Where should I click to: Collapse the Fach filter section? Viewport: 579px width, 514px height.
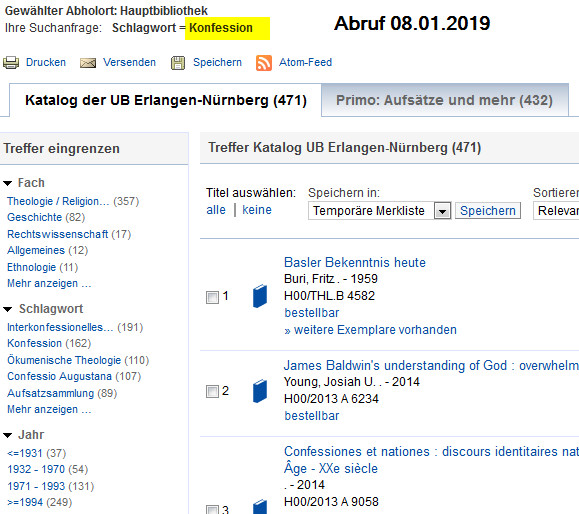pyautogui.click(x=7, y=183)
